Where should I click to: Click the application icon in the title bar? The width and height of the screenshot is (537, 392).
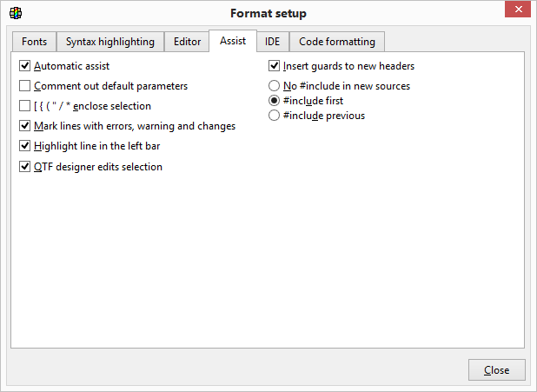pos(16,13)
